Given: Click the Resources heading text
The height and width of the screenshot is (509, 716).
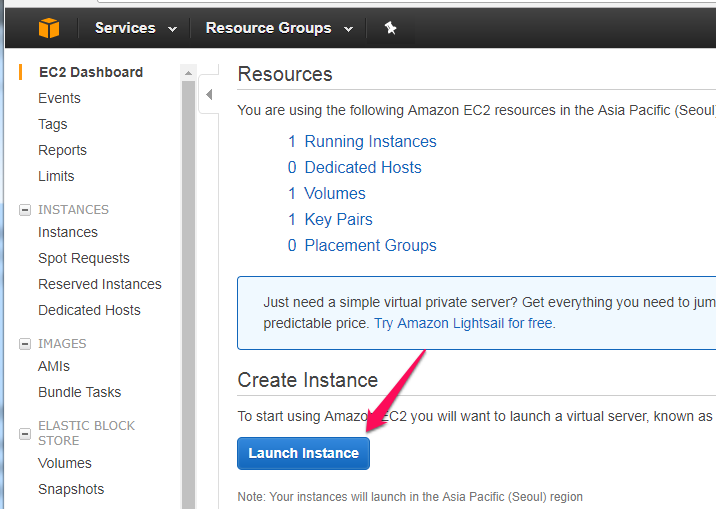Looking at the screenshot, I should (x=285, y=74).
